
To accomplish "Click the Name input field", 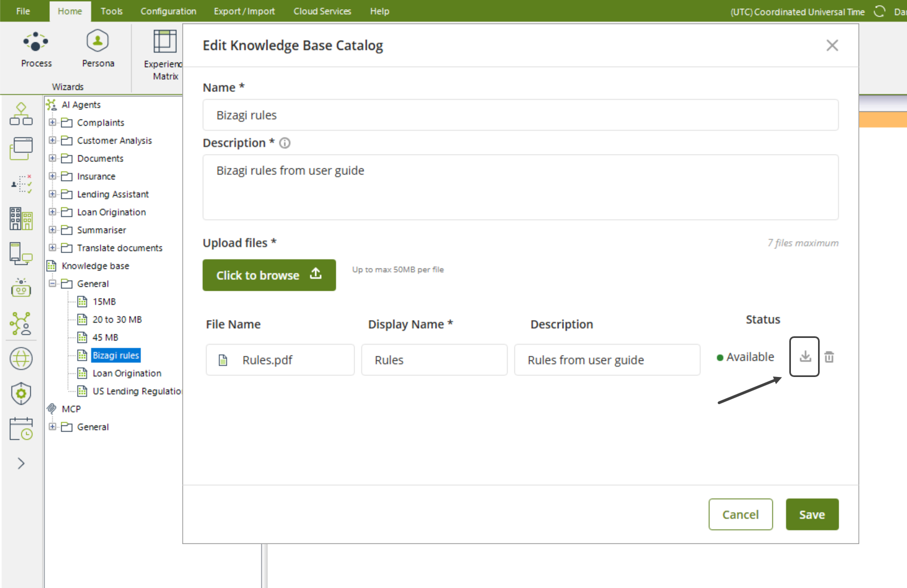I will [520, 115].
